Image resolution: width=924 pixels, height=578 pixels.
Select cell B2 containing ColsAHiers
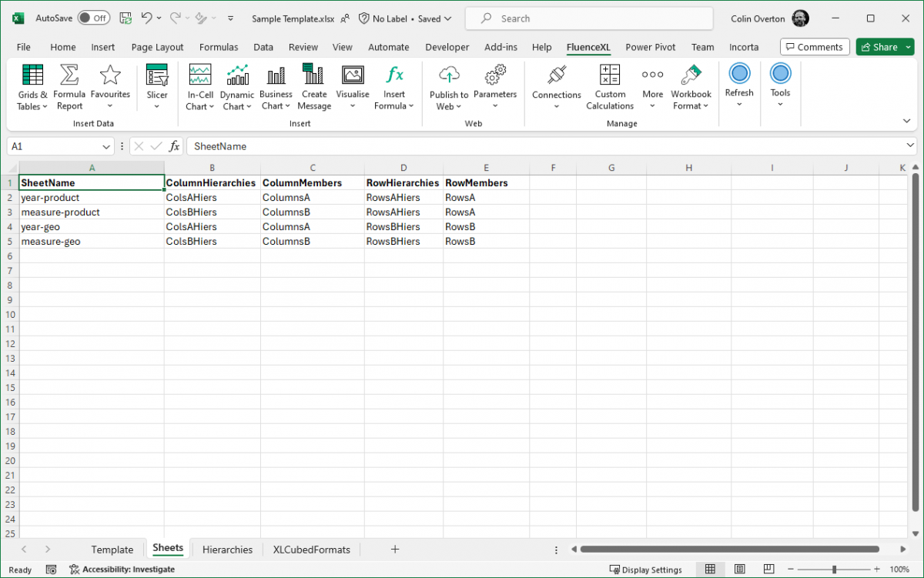click(x=192, y=197)
